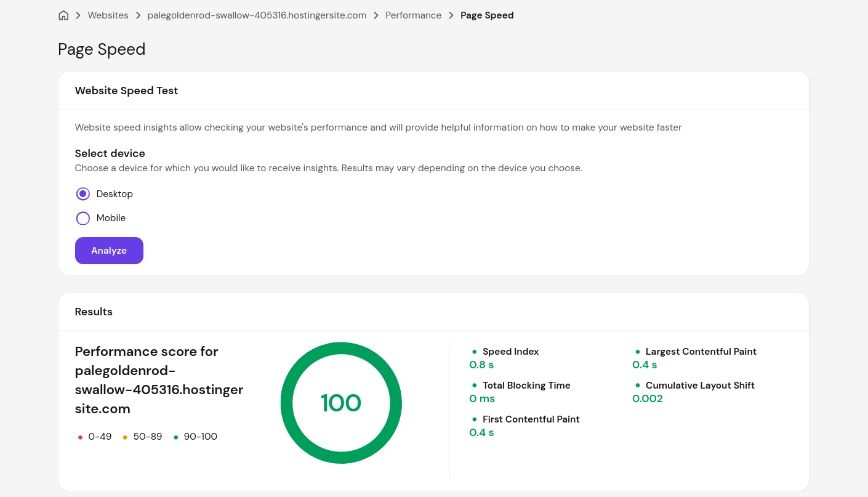Click the 0 ms blocking time value
The height and width of the screenshot is (497, 868).
point(482,398)
